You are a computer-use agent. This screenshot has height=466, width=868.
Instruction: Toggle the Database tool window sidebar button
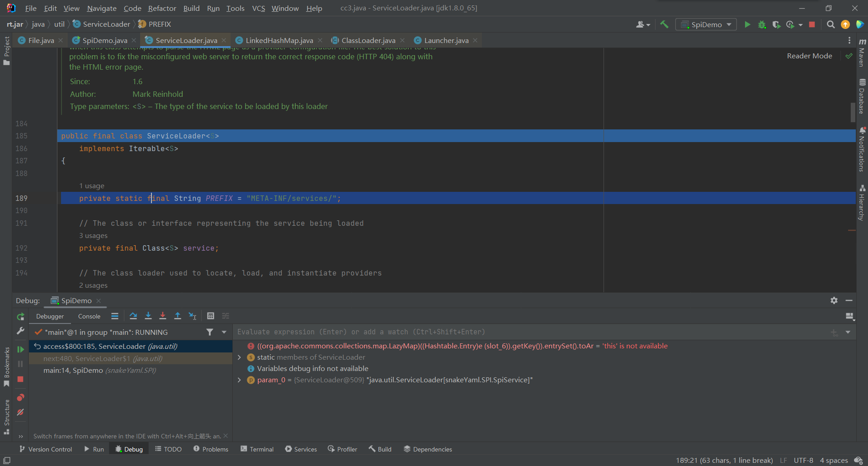click(x=862, y=96)
